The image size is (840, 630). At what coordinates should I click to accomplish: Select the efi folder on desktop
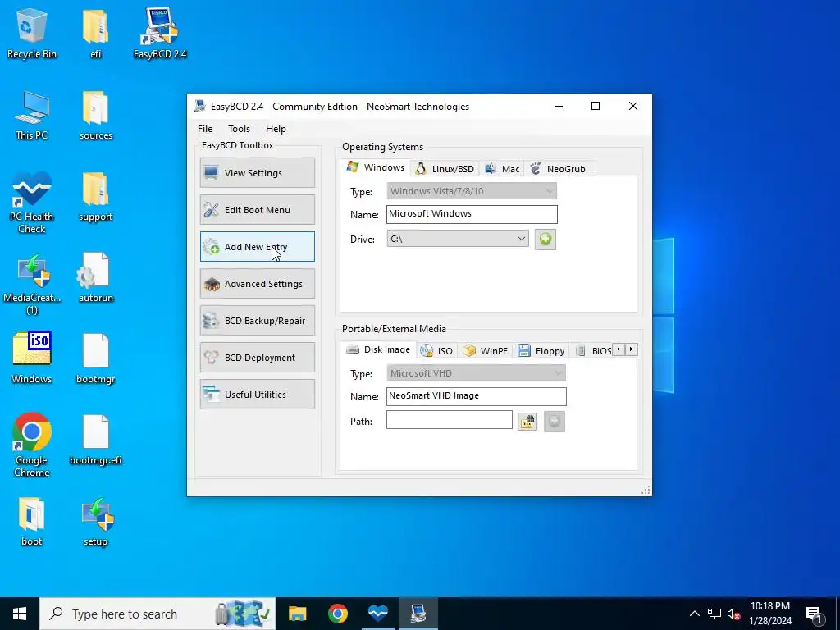pos(95,33)
